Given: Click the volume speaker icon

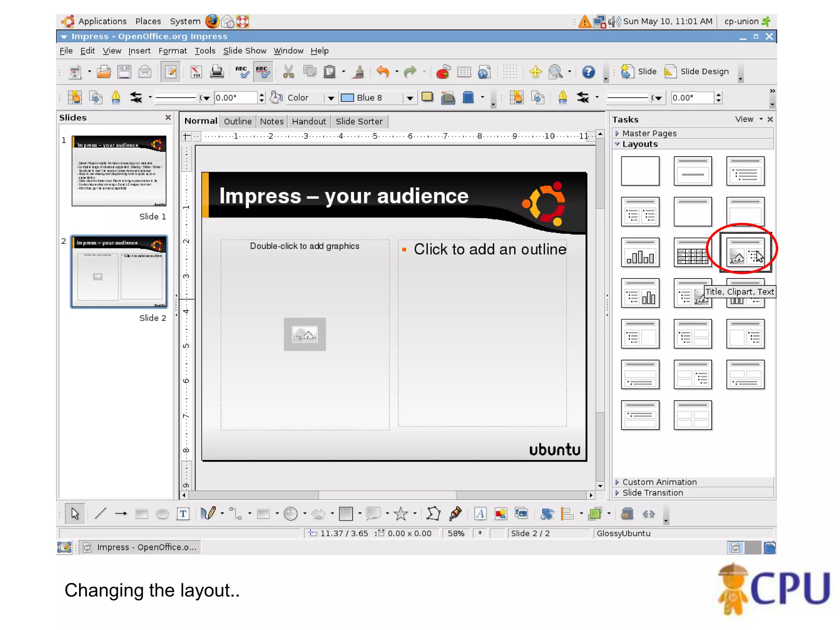Looking at the screenshot, I should pyautogui.click(x=614, y=21).
